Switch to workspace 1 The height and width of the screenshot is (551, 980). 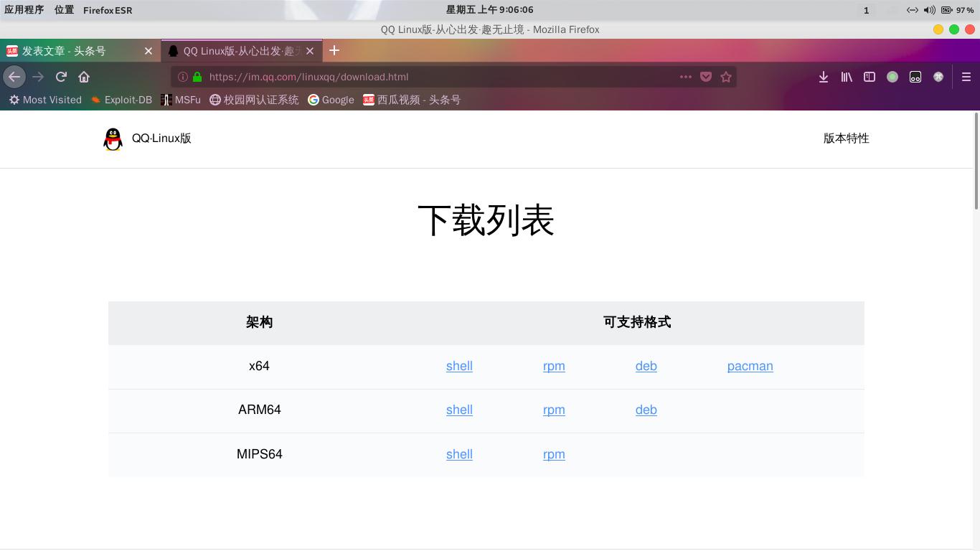point(866,10)
